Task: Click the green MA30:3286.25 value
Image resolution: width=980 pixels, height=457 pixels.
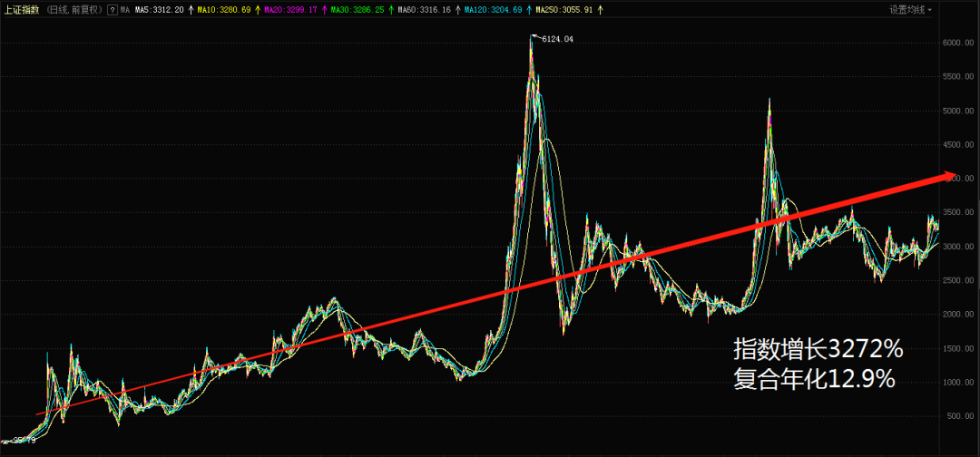Action: [358, 10]
